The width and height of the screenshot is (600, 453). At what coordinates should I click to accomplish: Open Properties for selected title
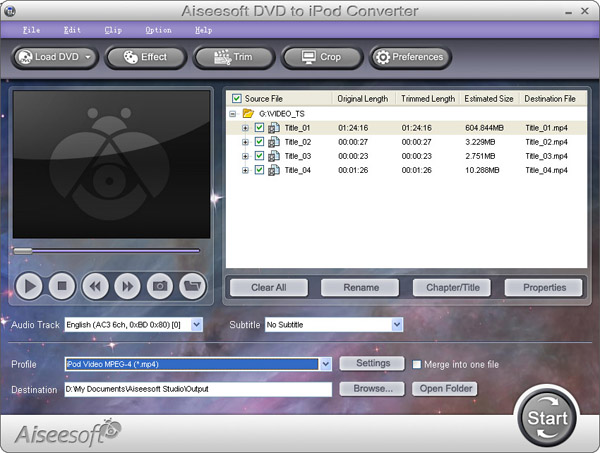pos(544,288)
